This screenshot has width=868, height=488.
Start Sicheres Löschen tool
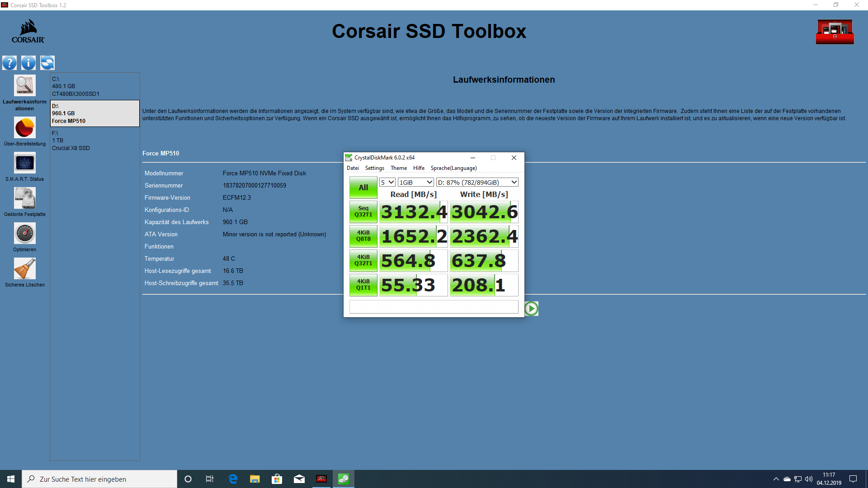click(x=24, y=268)
